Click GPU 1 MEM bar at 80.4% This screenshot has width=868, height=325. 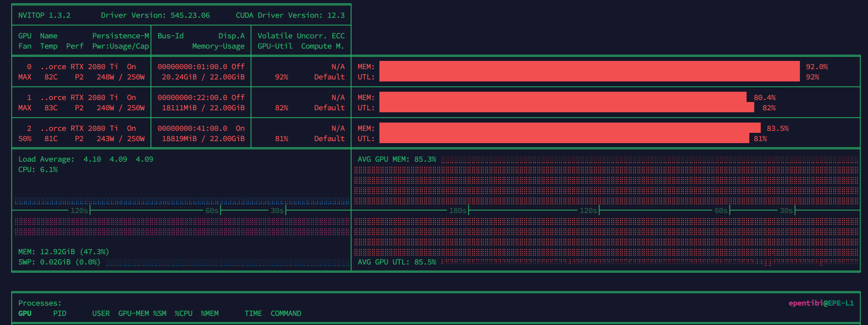click(563, 97)
